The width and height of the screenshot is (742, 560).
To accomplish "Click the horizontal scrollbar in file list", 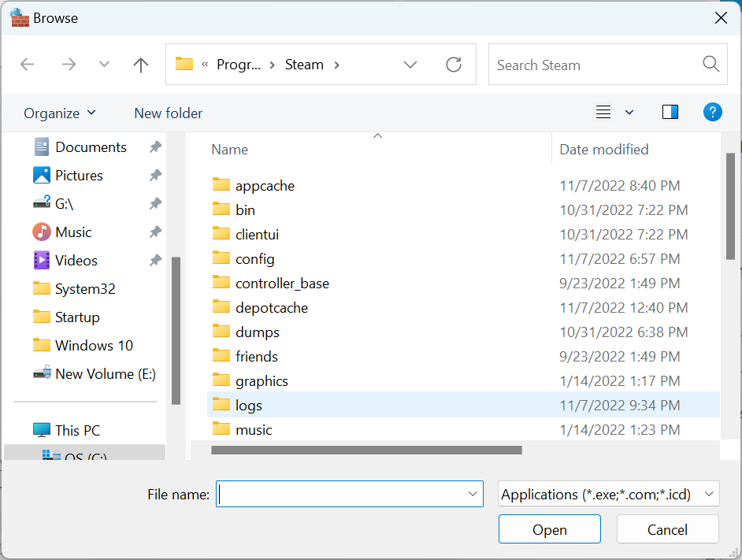I will pyautogui.click(x=366, y=451).
